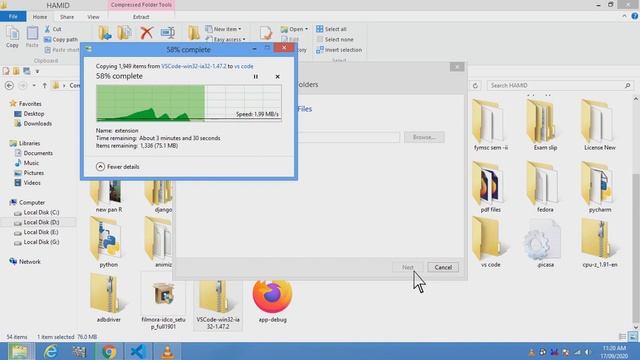Image resolution: width=640 pixels, height=360 pixels.
Task: Click the red Delete X icon
Action: pyautogui.click(x=147, y=33)
